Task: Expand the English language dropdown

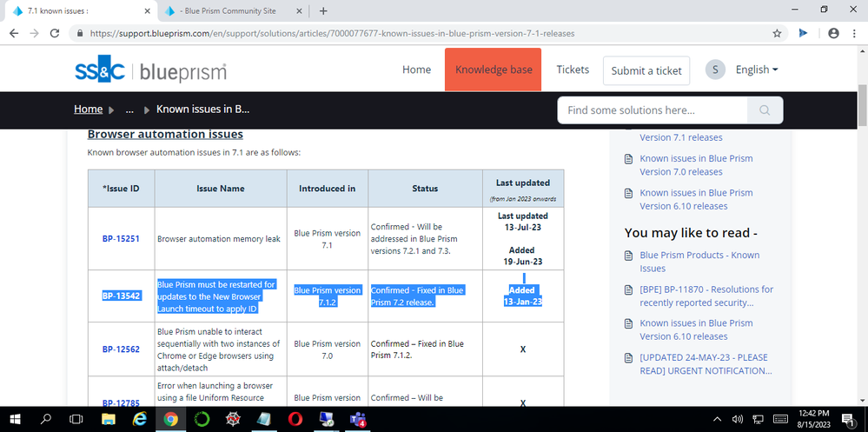Action: click(756, 70)
